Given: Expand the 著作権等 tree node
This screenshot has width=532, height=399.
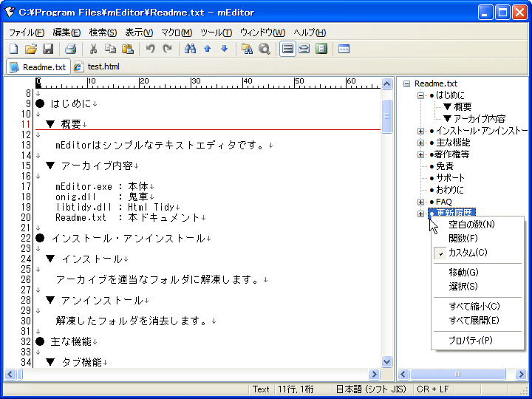Looking at the screenshot, I should click(420, 154).
